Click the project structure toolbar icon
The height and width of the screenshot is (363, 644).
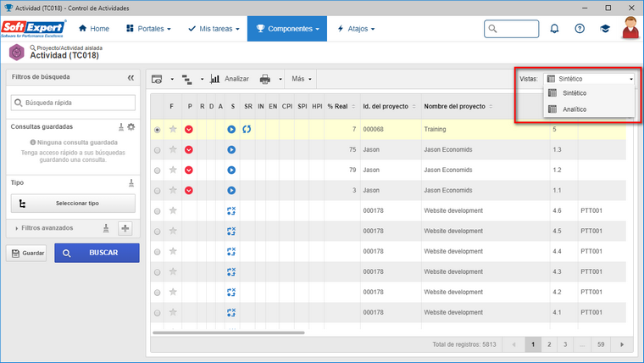tap(187, 79)
